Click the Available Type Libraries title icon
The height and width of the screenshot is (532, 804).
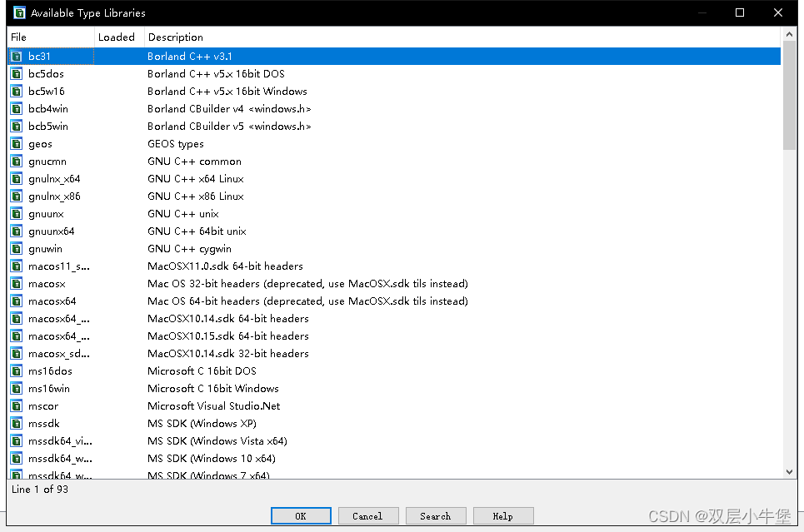click(19, 12)
